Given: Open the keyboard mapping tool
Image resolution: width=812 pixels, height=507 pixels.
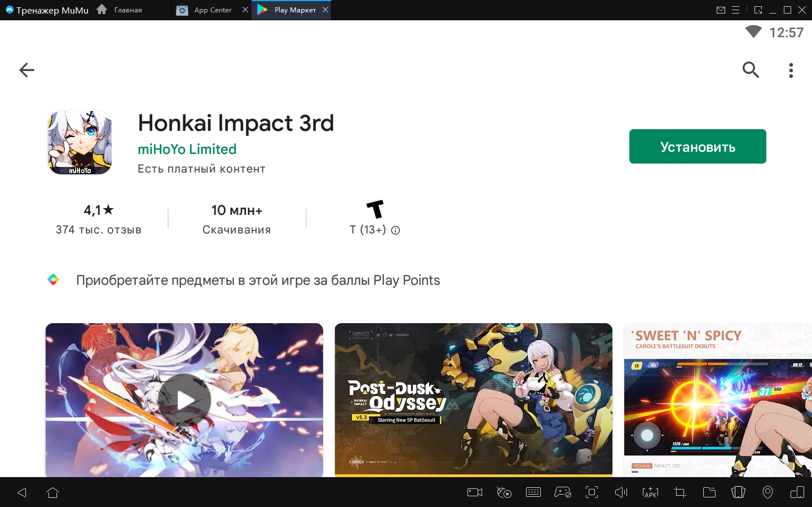Looking at the screenshot, I should [533, 492].
